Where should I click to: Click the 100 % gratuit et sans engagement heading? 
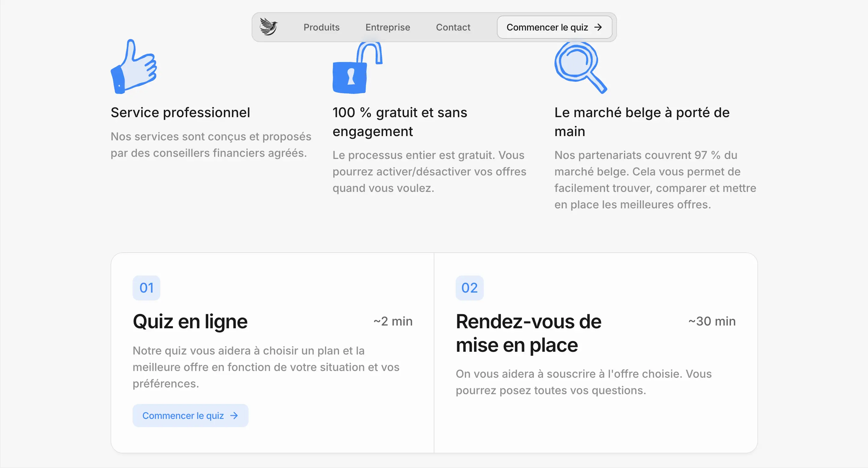coord(399,121)
